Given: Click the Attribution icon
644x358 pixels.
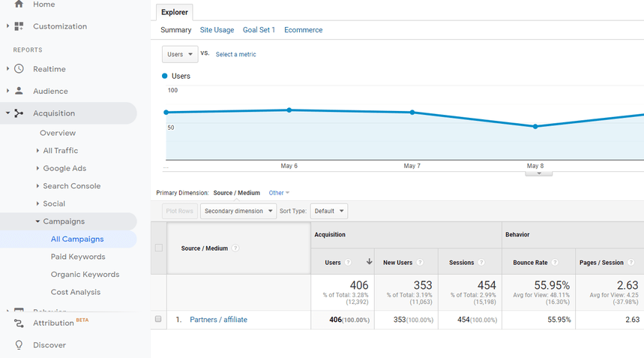Looking at the screenshot, I should (x=19, y=323).
